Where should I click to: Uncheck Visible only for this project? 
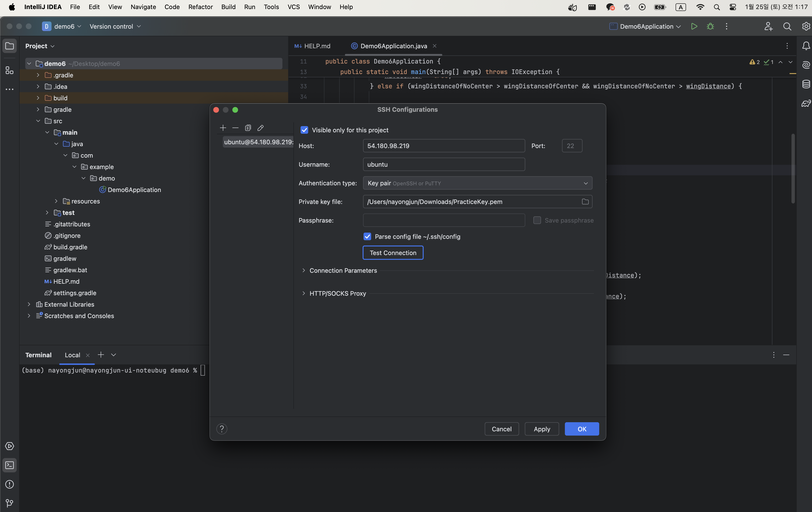(x=304, y=130)
